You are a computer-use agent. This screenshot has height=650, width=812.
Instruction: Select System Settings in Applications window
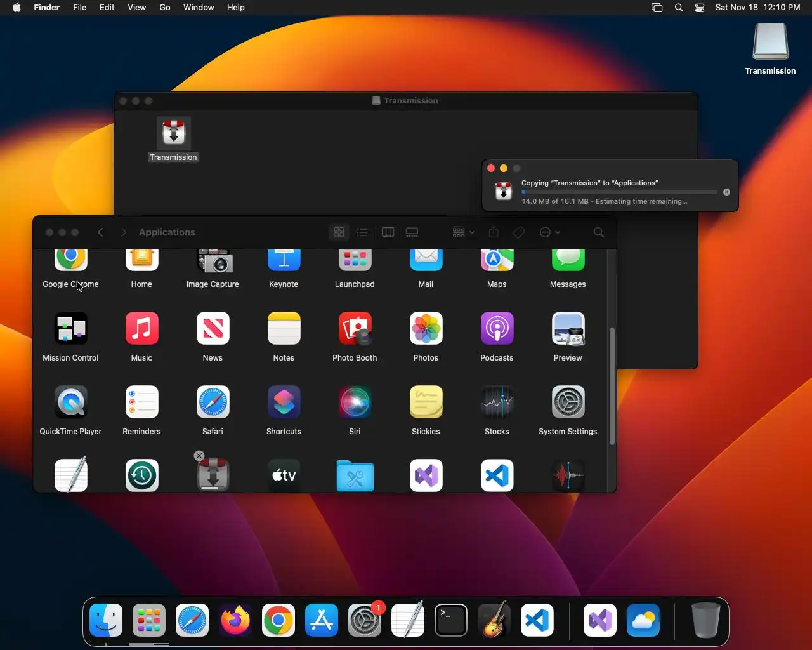568,402
